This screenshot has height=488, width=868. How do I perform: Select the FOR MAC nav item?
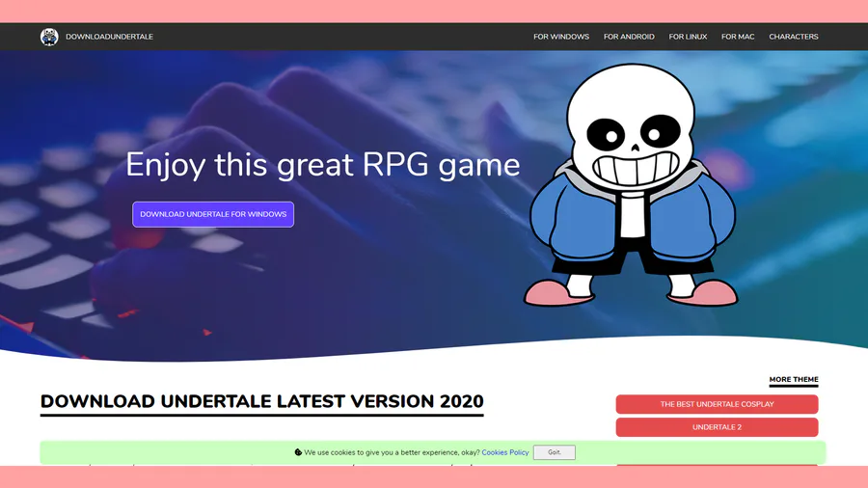738,37
